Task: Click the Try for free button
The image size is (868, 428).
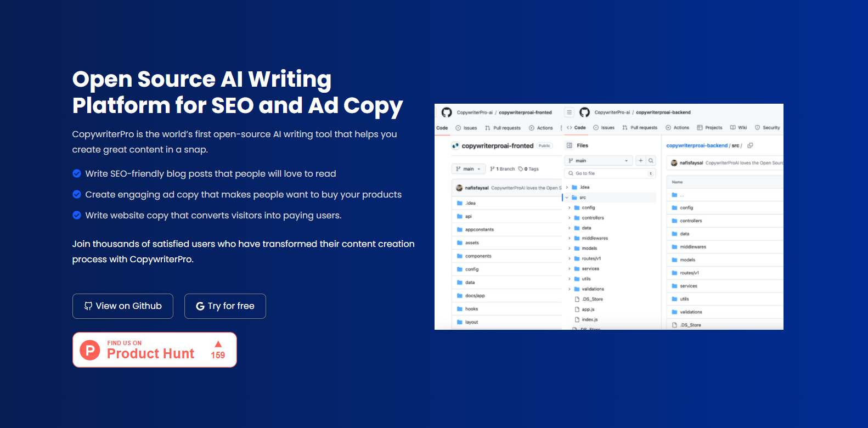Action: (x=225, y=306)
